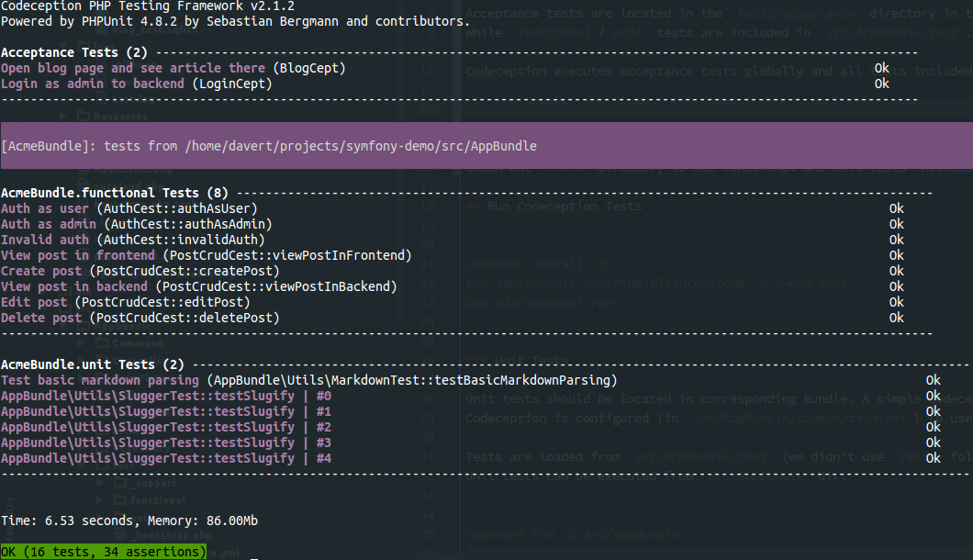Click the 'SluggerTest::testSlugify | #0' line
Screen dimensions: 973x560
click(x=166, y=396)
